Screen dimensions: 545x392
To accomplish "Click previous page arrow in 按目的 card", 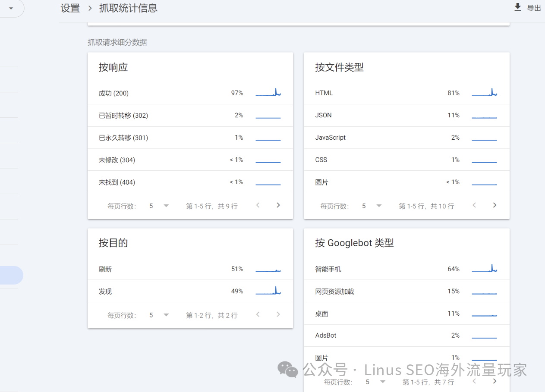I will click(258, 314).
